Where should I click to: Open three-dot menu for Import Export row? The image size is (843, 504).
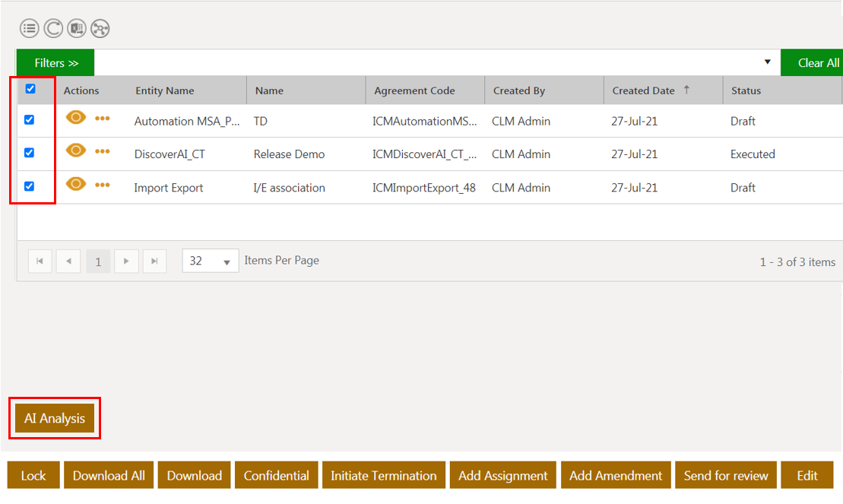[103, 185]
